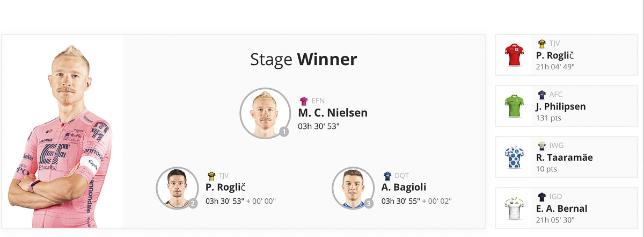
Task: Open the M. C. Nielsen rider link
Action: pyautogui.click(x=333, y=113)
